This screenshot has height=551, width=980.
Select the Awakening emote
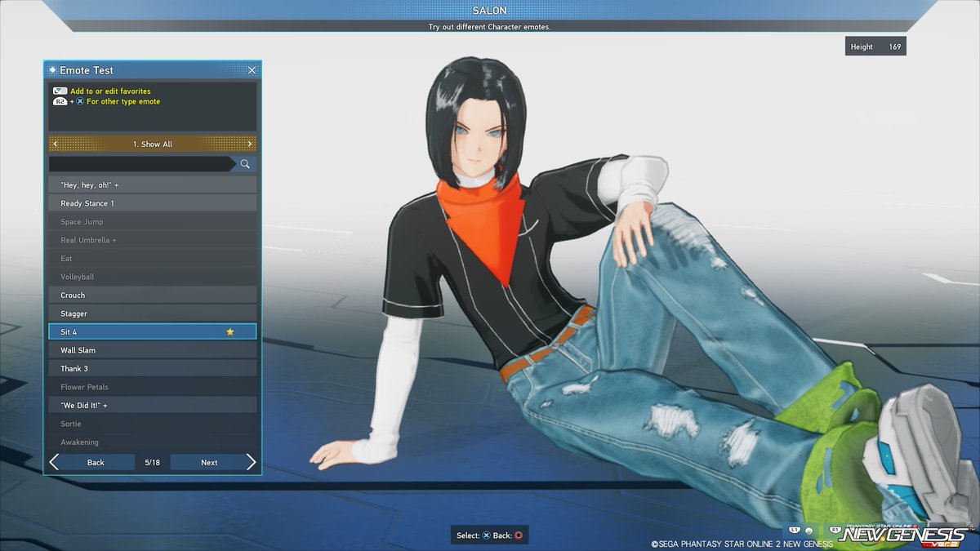pos(153,442)
